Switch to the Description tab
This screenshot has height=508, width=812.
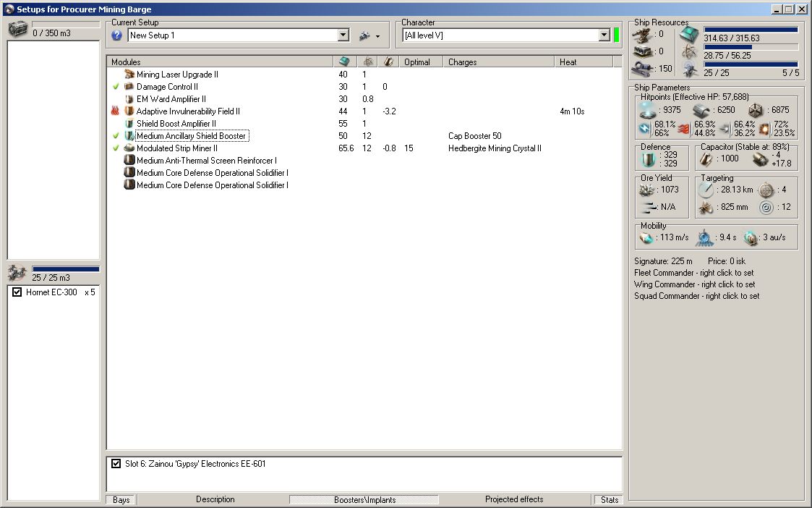click(215, 499)
